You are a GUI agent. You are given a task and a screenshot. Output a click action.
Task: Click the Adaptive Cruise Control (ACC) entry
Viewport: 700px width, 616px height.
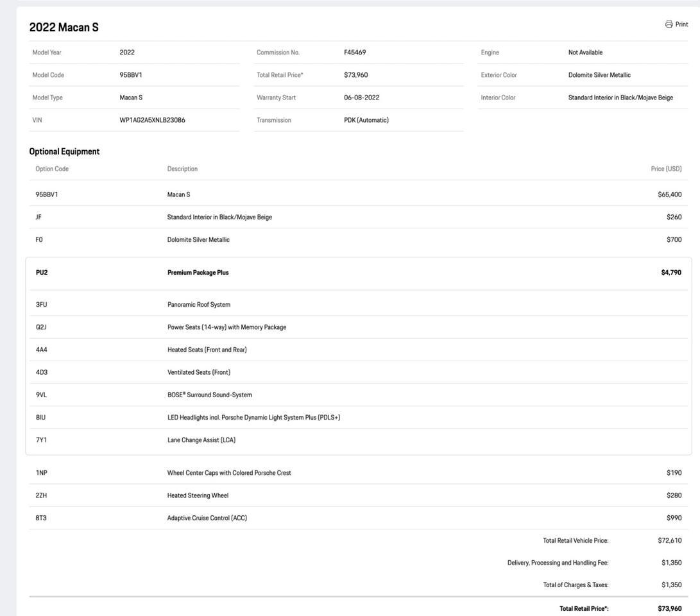207,518
